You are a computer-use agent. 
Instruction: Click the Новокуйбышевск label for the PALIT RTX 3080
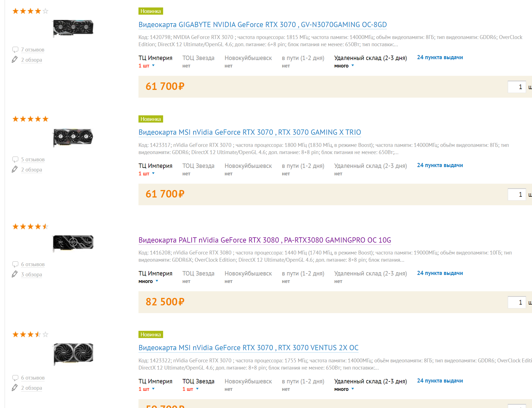point(248,274)
